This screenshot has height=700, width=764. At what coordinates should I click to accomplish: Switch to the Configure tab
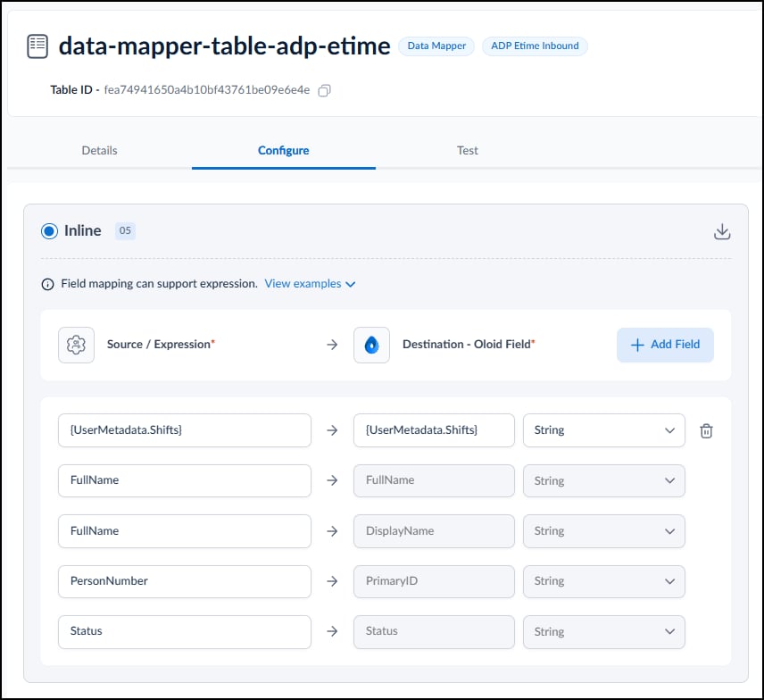(284, 151)
